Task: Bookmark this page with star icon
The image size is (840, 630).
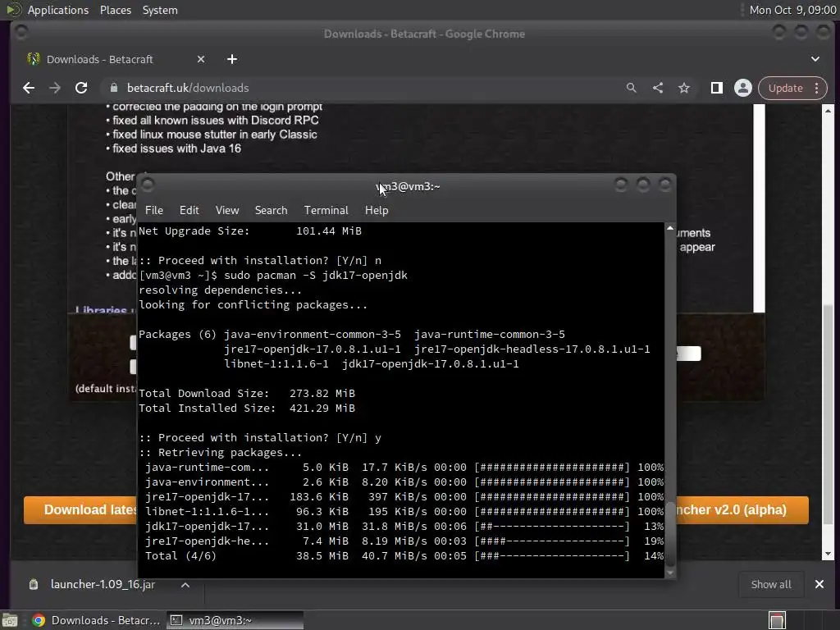Action: coord(684,88)
